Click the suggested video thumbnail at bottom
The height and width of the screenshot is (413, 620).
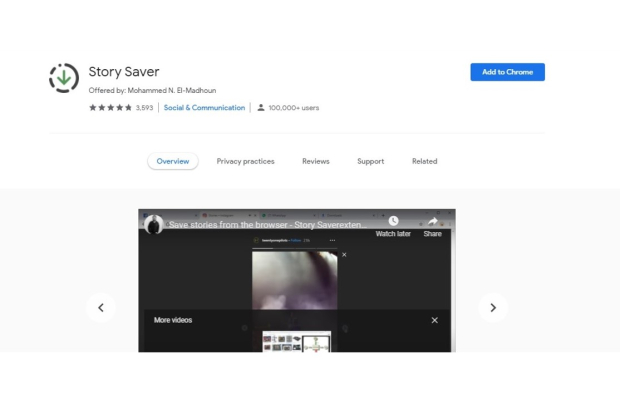(297, 342)
